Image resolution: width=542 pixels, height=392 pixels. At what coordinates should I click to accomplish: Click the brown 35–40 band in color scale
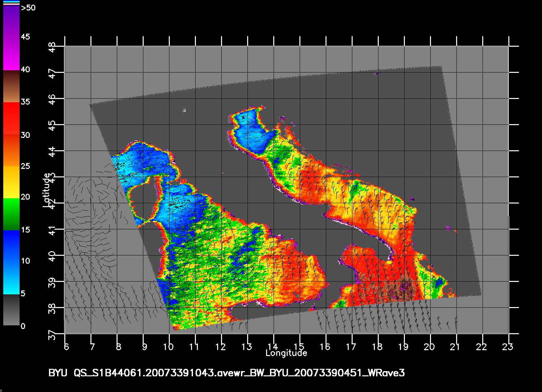11,87
